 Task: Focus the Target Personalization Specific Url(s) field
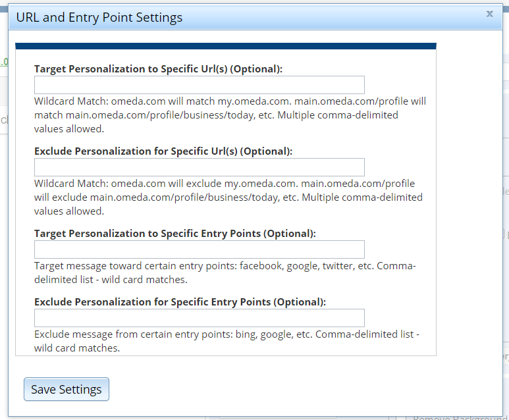coord(199,85)
